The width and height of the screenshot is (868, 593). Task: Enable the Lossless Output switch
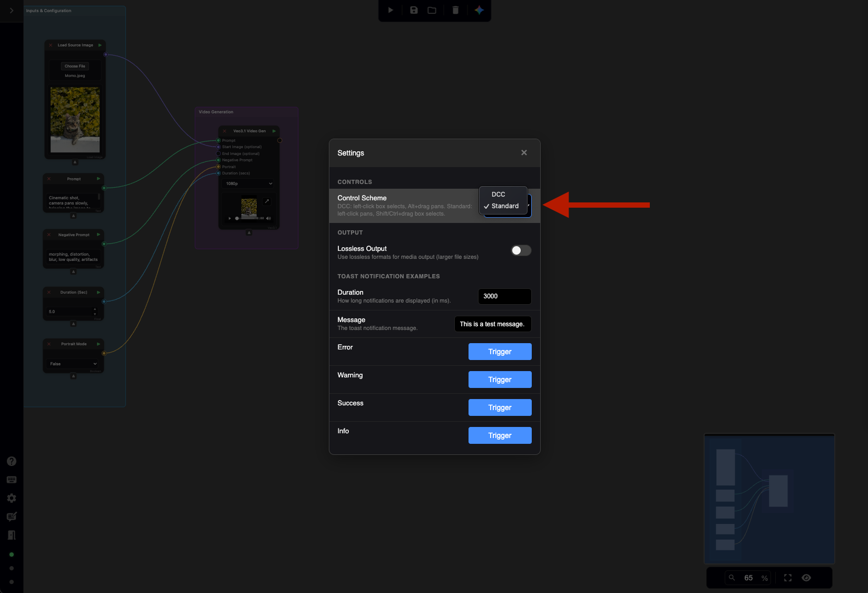521,250
